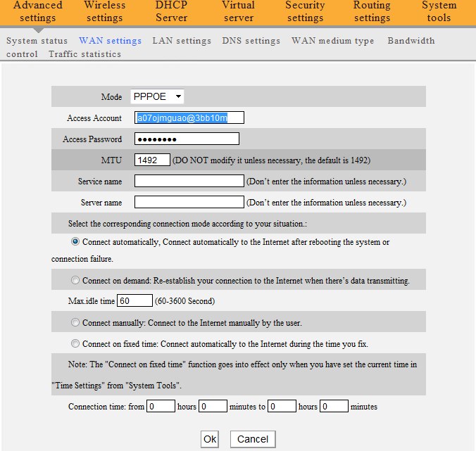The width and height of the screenshot is (476, 451).
Task: Edit the MTU value field
Action: pyautogui.click(x=152, y=160)
